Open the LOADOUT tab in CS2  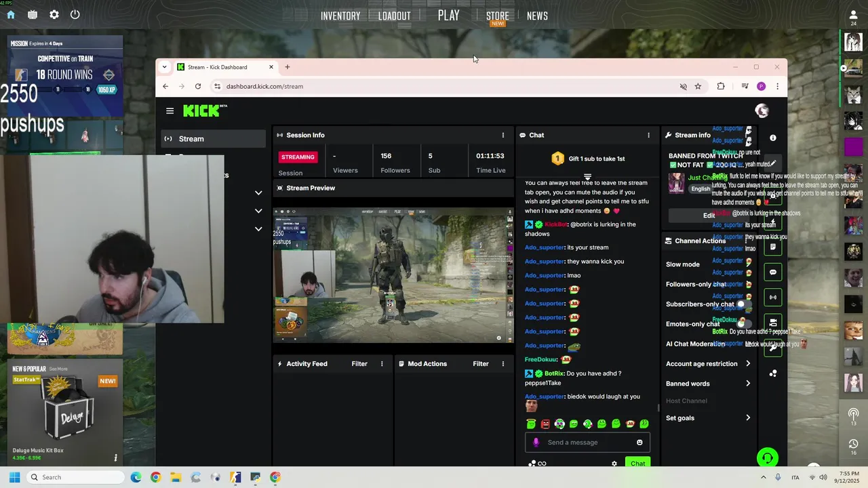[x=394, y=16]
